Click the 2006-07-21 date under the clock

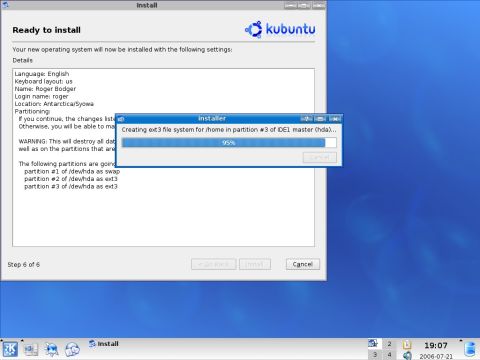(x=436, y=356)
